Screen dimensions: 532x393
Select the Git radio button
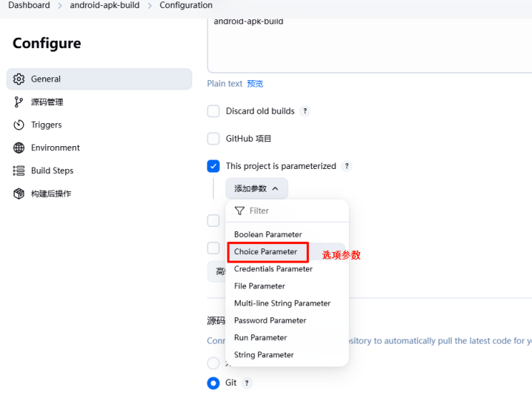(213, 383)
